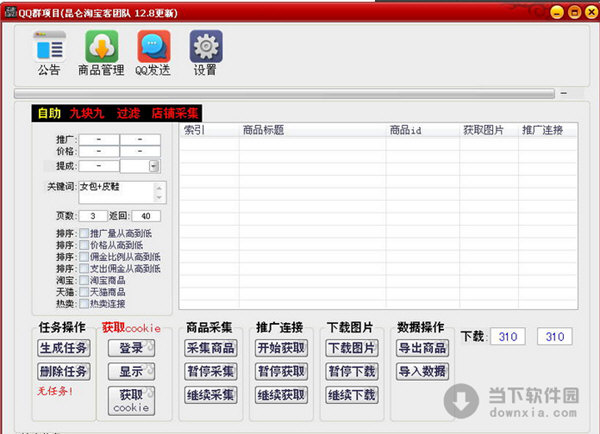The height and width of the screenshot is (434, 600).
Task: Click the 价格 maximum input field
Action: 140,151
